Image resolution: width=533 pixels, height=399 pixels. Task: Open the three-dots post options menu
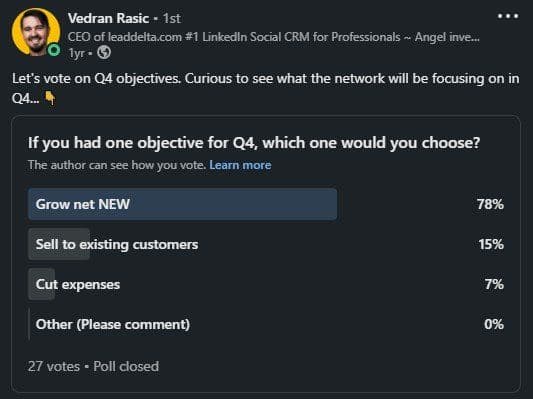coord(508,16)
